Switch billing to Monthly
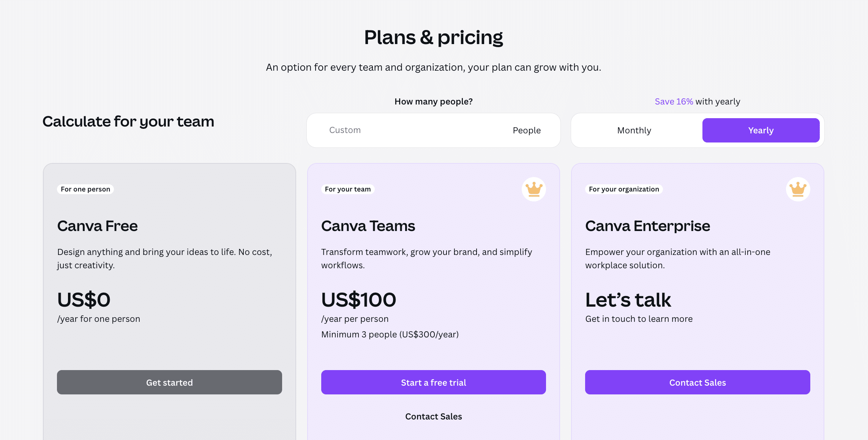Image resolution: width=868 pixels, height=440 pixels. pyautogui.click(x=634, y=130)
